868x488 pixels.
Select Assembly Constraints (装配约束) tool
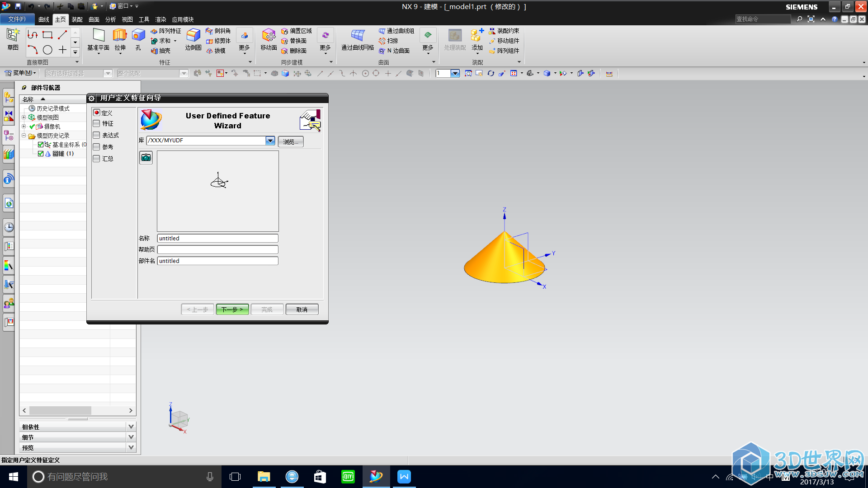tap(504, 31)
